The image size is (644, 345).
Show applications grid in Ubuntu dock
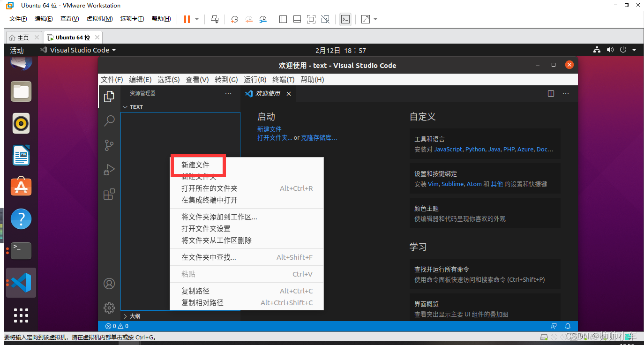(21, 315)
